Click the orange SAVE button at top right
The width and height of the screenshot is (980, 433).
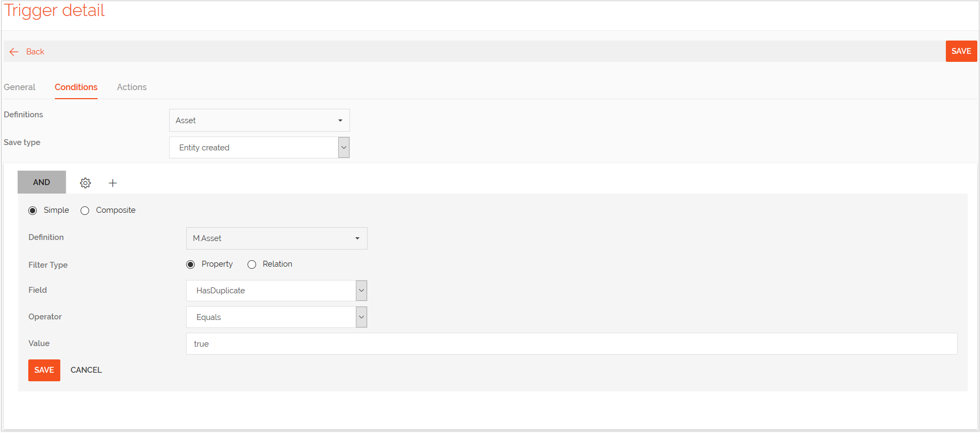click(961, 51)
